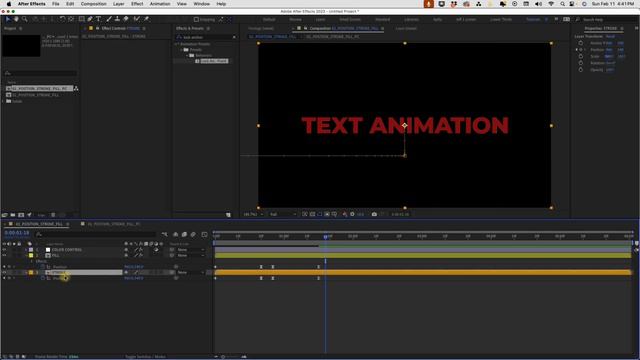Hide the COLOR CONTROL layer eye
This screenshot has height=360, width=640.
click(x=4, y=249)
